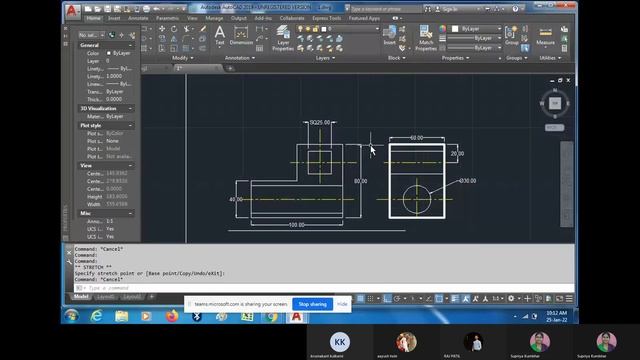The height and width of the screenshot is (360, 640).
Task: Click the Help question mark icon
Action: click(x=516, y=9)
